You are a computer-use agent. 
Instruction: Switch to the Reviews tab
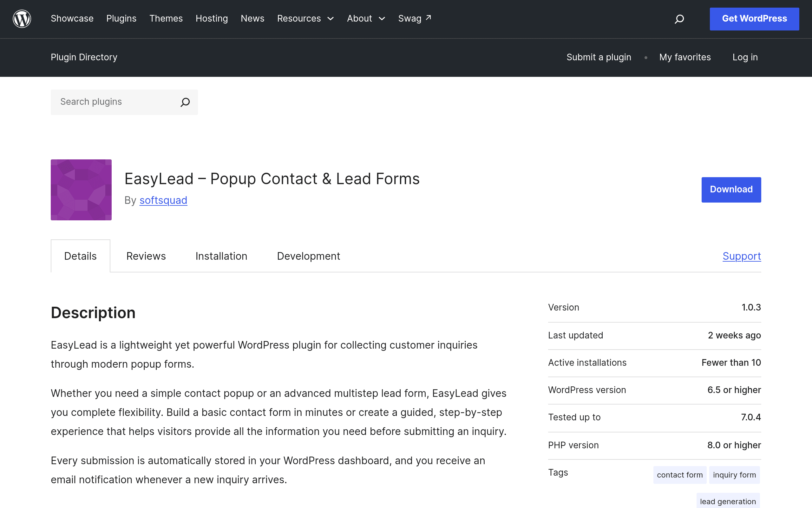(x=146, y=256)
